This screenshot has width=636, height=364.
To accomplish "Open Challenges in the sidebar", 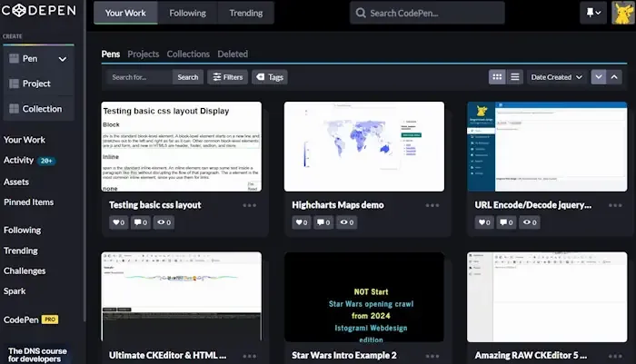I will [x=25, y=271].
